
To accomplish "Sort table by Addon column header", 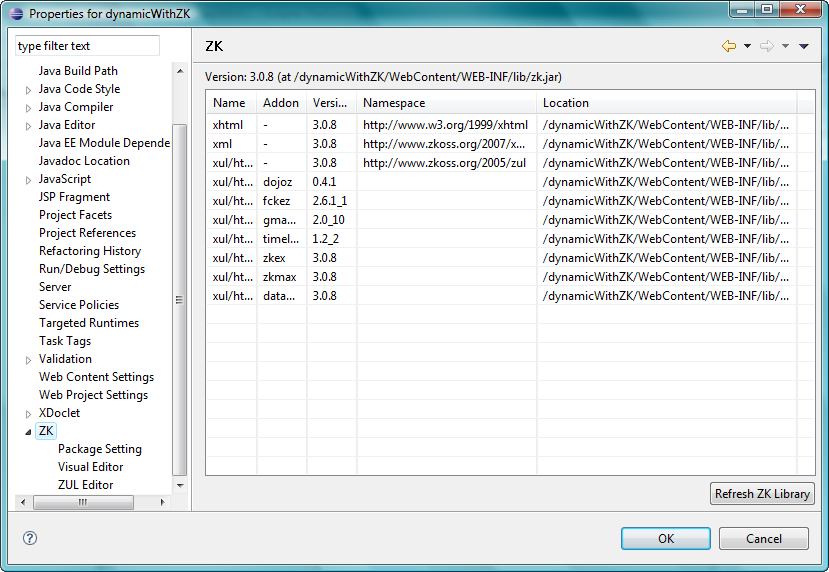I will [281, 103].
